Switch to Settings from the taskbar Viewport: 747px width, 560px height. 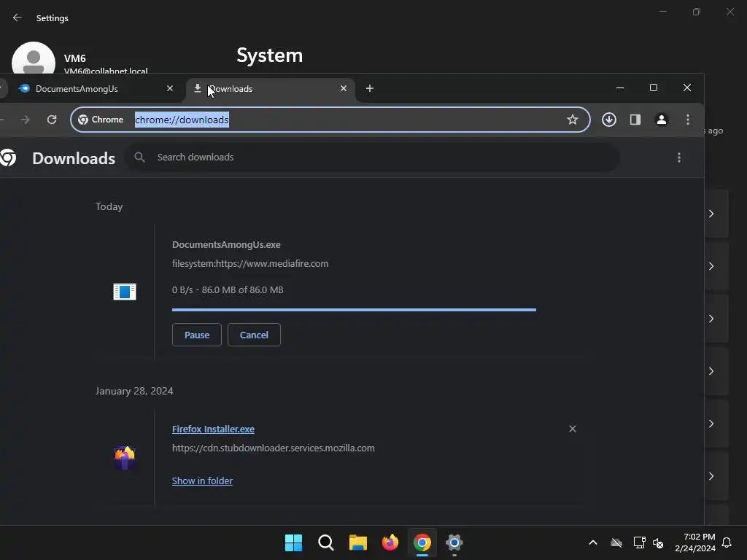point(454,542)
